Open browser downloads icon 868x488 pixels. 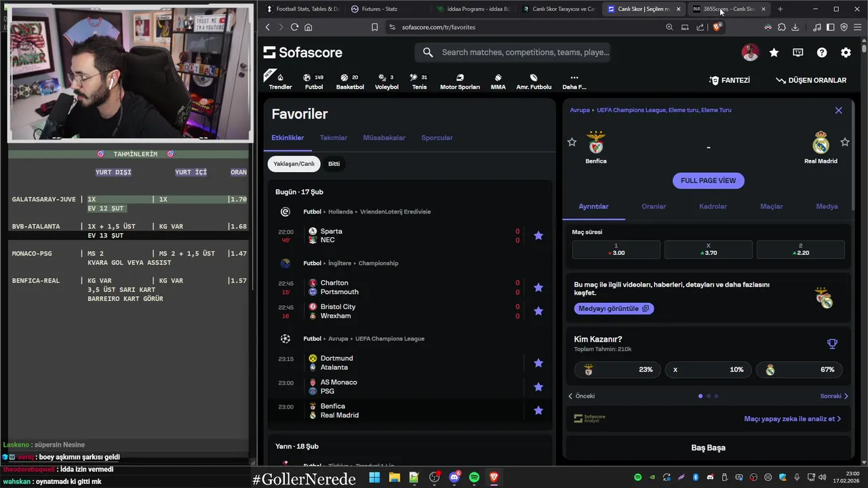795,27
